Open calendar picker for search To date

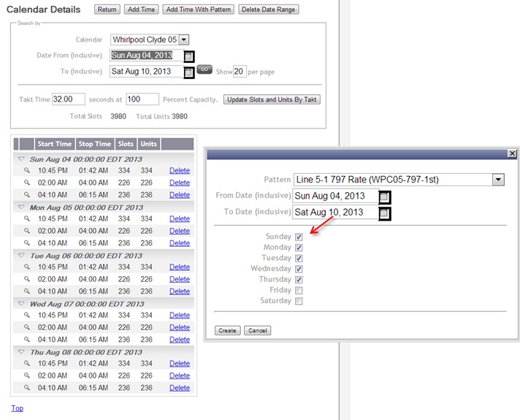tap(188, 72)
